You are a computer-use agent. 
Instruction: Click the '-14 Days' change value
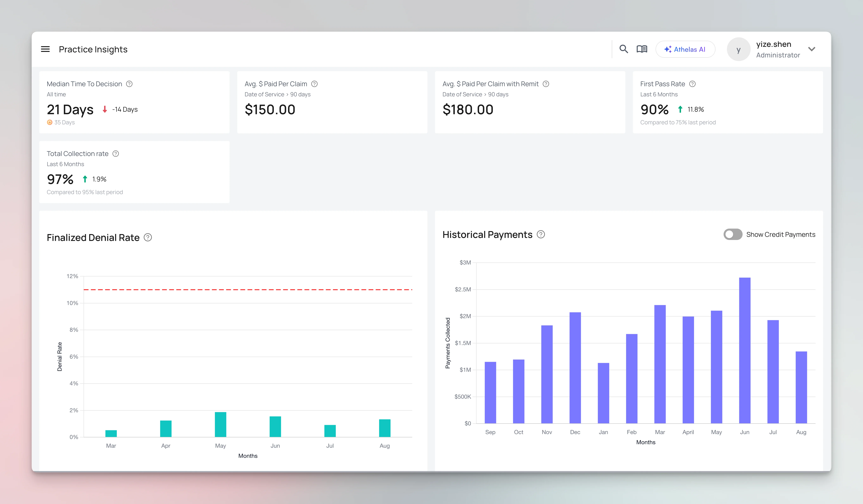click(125, 110)
